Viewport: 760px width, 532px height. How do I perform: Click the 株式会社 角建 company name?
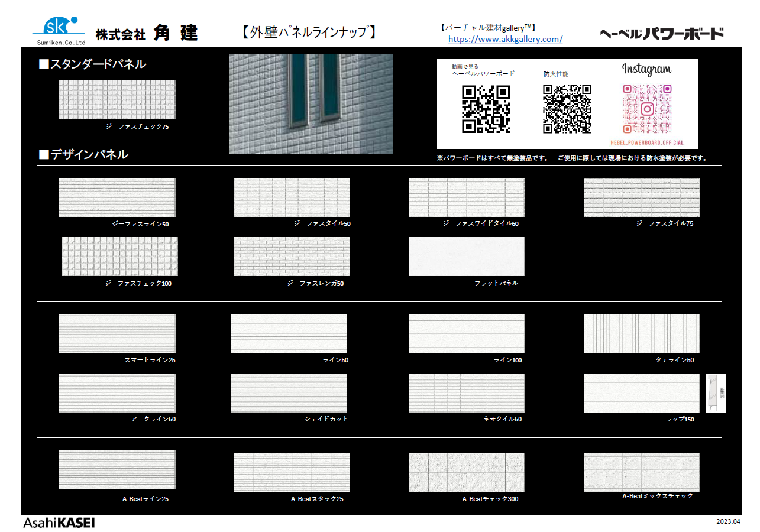[x=146, y=34]
